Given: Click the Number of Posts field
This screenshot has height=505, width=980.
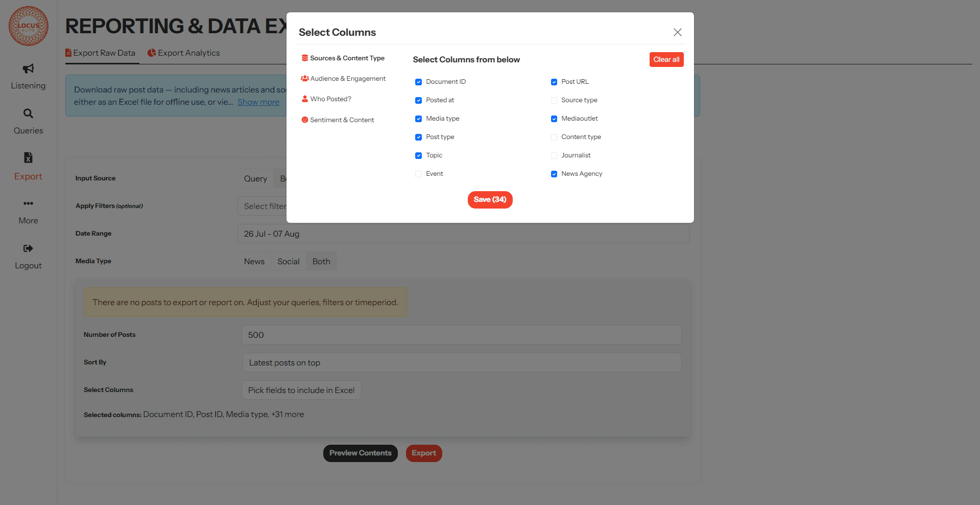Looking at the screenshot, I should click(461, 335).
